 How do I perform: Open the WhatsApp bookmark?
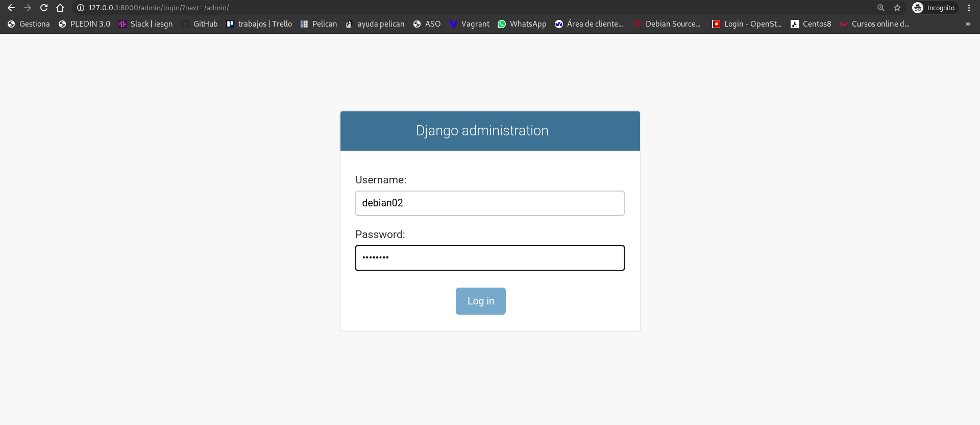click(x=522, y=24)
